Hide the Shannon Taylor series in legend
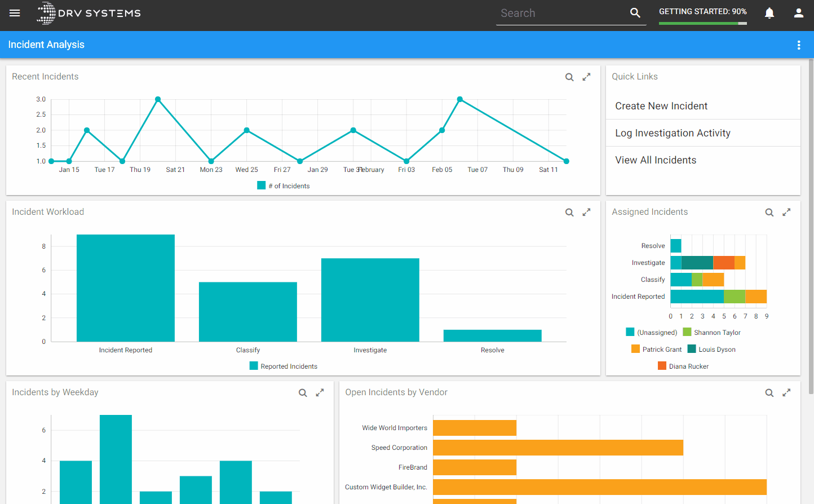The width and height of the screenshot is (814, 504). (x=711, y=332)
